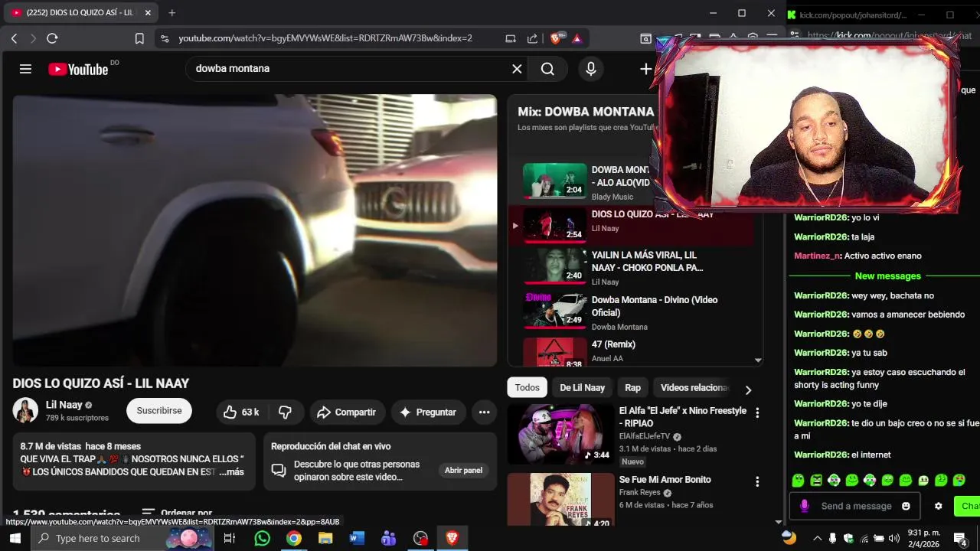The width and height of the screenshot is (980, 551).
Task: Share the video via Compartir
Action: 347,412
